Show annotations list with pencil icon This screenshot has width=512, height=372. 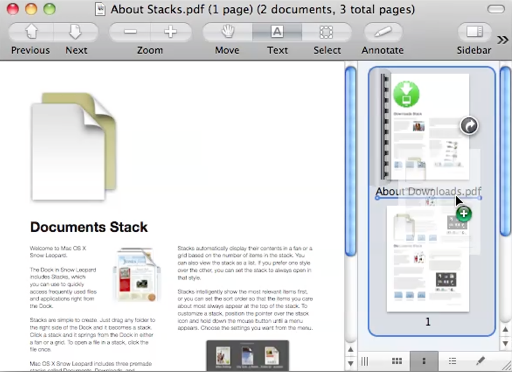click(x=480, y=361)
